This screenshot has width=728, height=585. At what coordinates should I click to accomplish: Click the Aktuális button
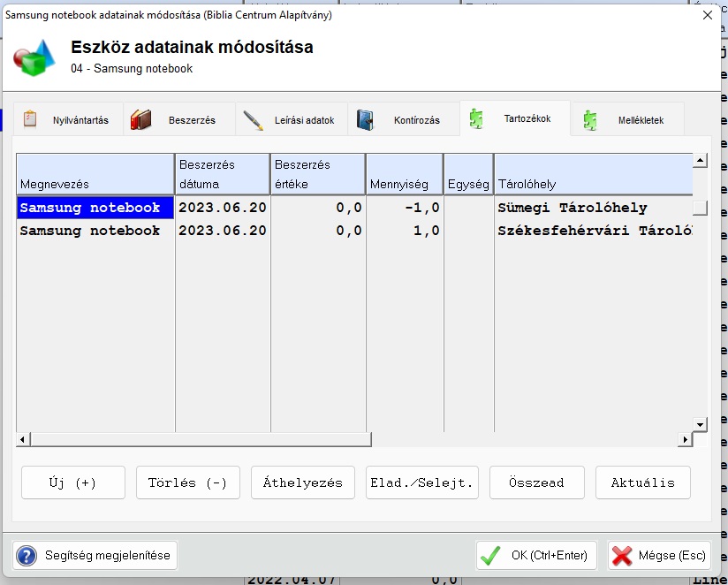642,482
